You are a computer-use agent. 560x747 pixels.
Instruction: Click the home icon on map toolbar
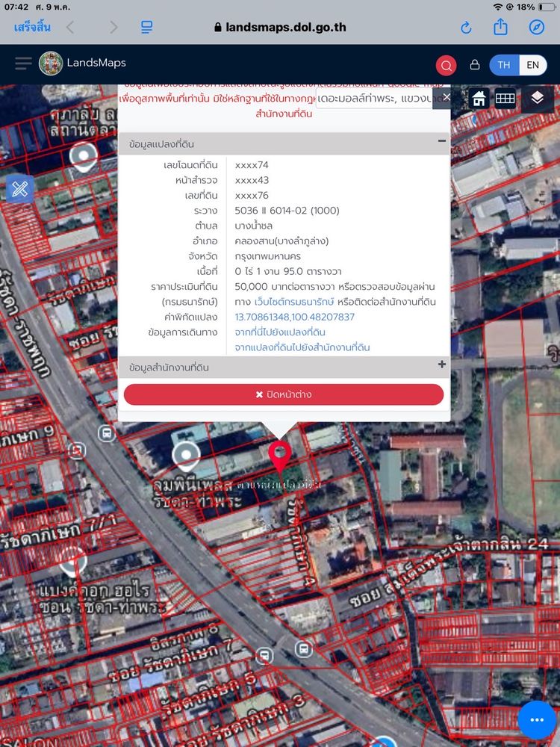[479, 98]
